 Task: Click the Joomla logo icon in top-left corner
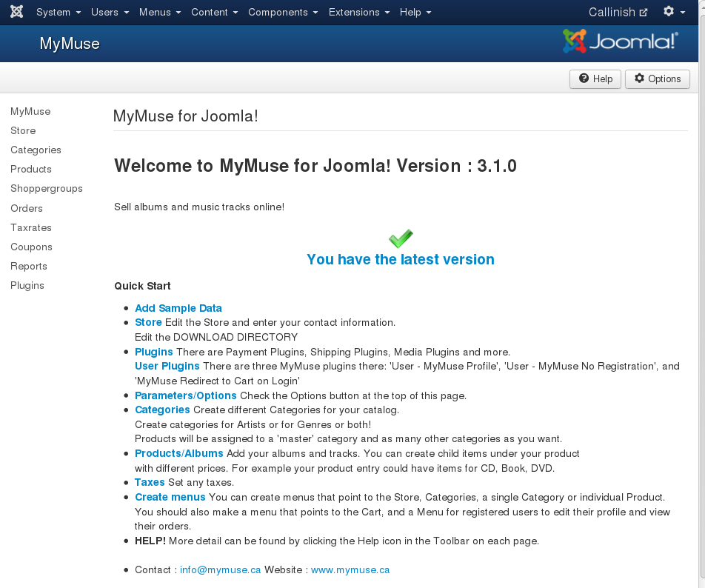[16, 12]
